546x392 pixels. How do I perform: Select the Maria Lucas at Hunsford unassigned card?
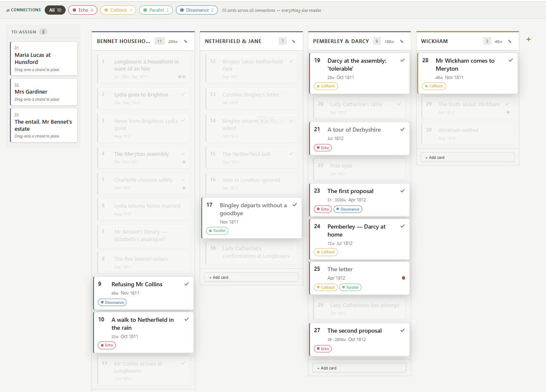[44, 59]
